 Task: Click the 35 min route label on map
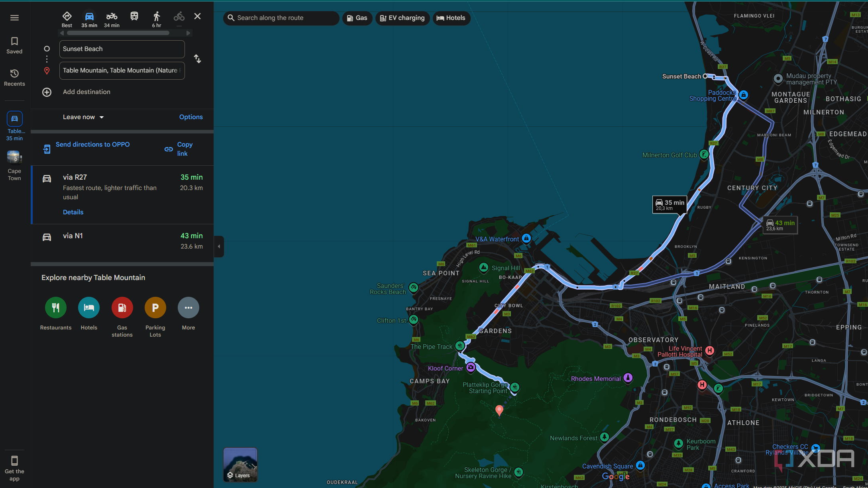coord(670,205)
